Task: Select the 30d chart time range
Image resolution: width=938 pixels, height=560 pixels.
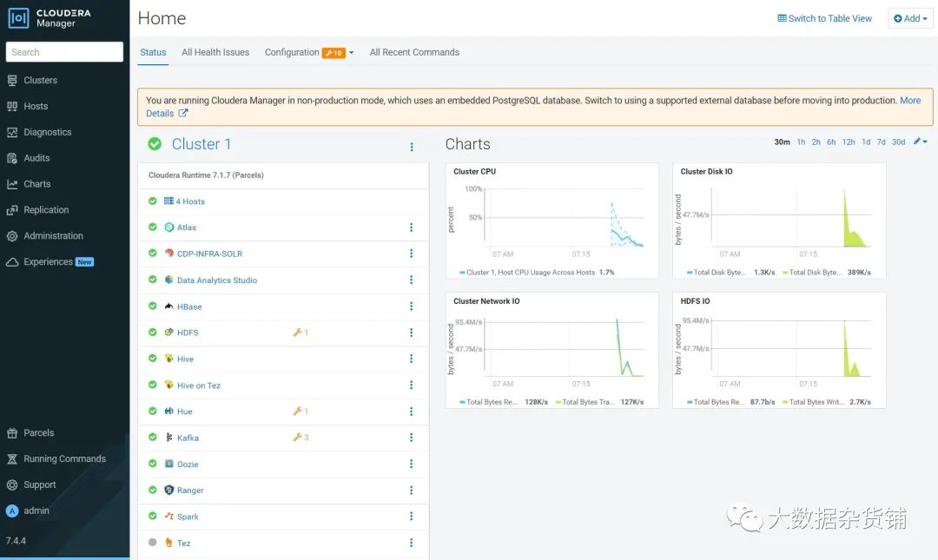Action: [x=899, y=142]
